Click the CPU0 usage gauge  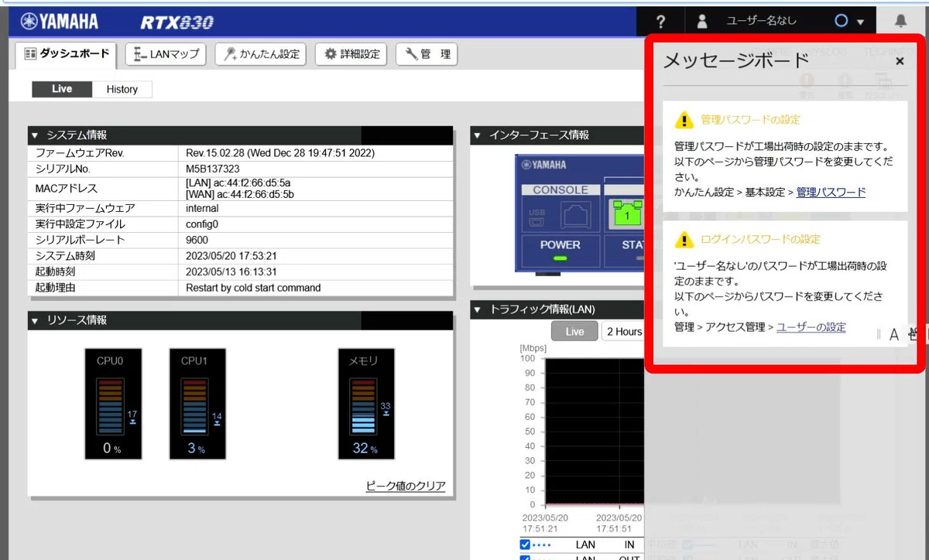pyautogui.click(x=113, y=404)
